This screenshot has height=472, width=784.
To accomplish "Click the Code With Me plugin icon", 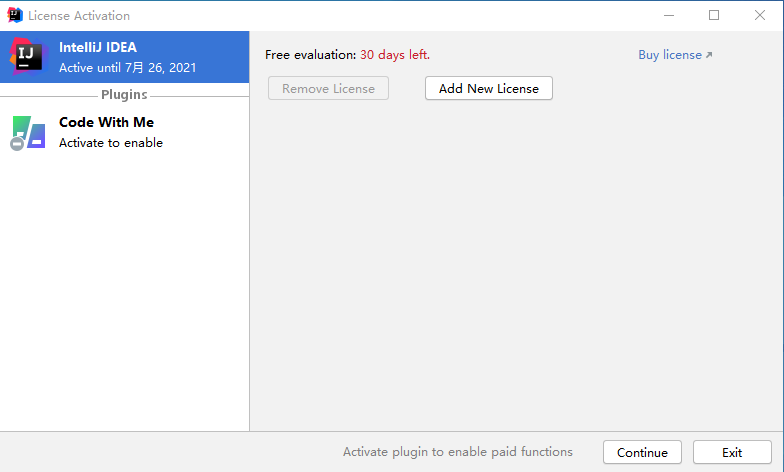I will [x=28, y=133].
